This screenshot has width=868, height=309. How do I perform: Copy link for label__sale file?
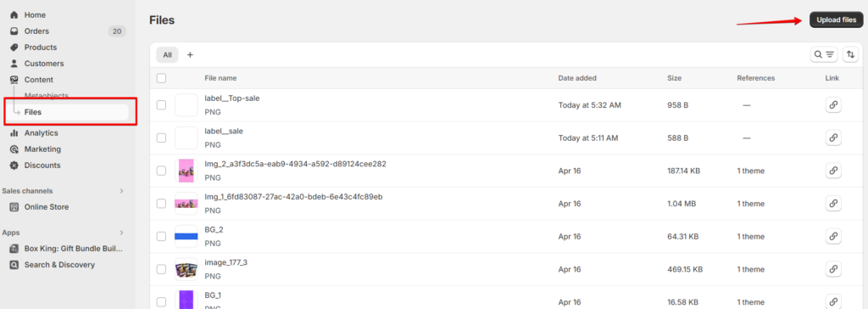pos(833,138)
